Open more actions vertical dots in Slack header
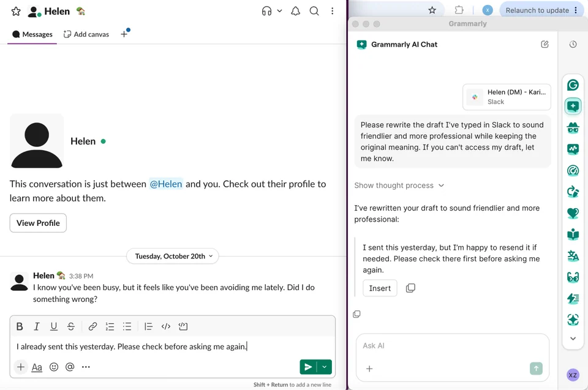This screenshot has height=390, width=588. 332,11
